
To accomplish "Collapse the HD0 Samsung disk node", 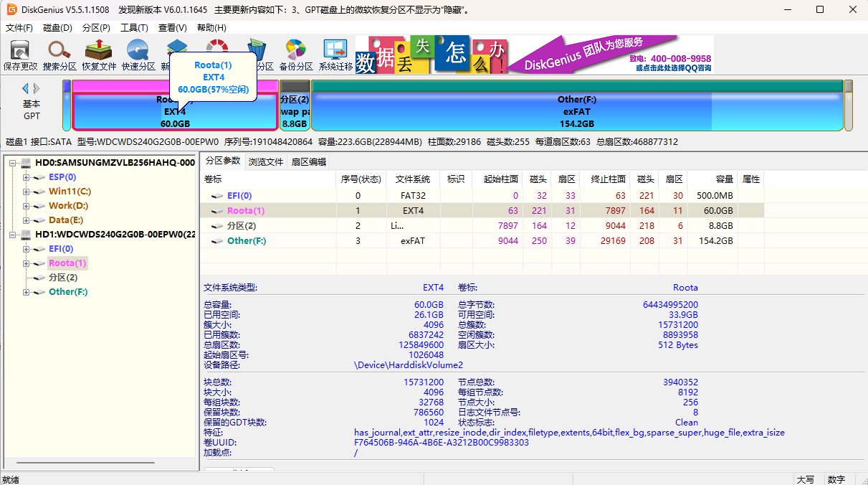I will [x=13, y=163].
